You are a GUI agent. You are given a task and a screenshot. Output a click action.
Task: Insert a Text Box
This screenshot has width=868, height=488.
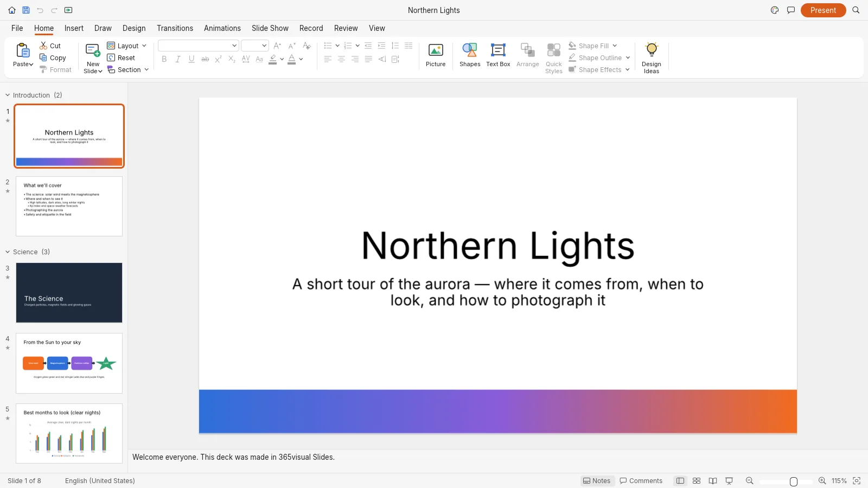(x=498, y=55)
